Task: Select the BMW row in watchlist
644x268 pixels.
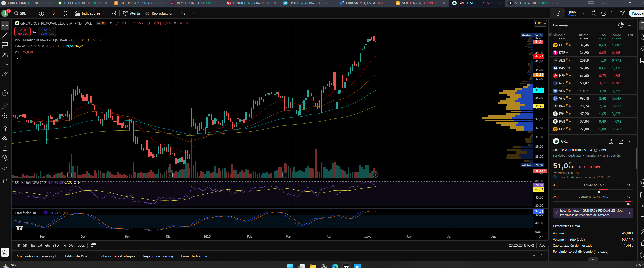Action: 593,106
